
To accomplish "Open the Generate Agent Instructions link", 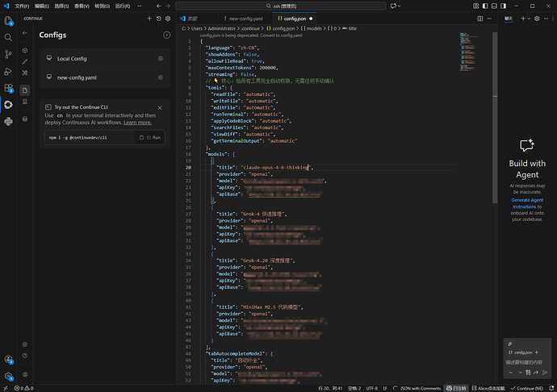I will pos(527,203).
